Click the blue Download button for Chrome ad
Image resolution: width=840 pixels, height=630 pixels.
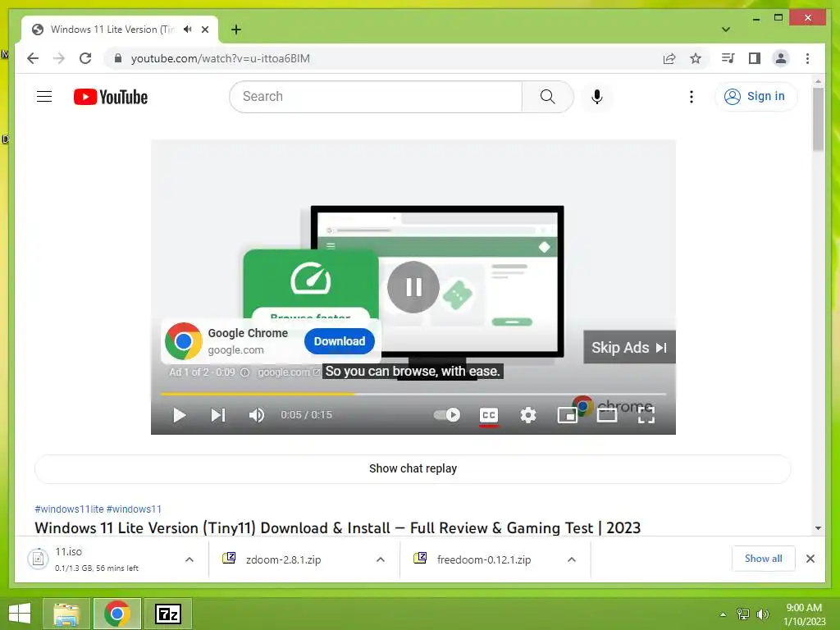pos(339,341)
